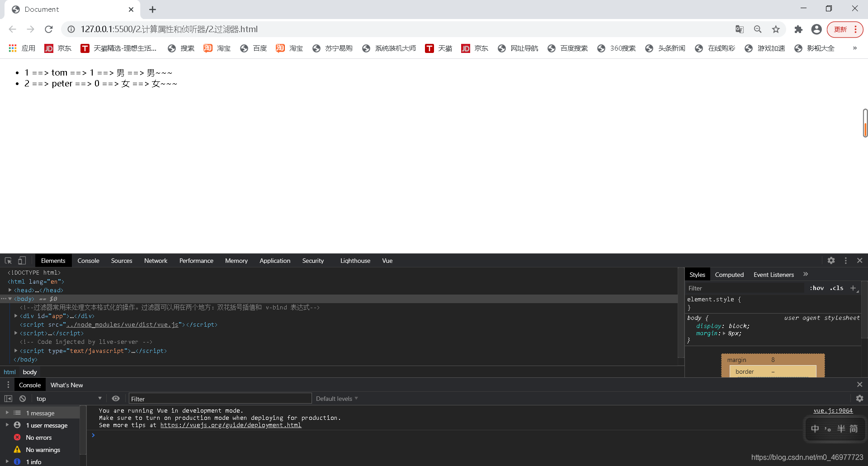Show more Styles pane tabs
Image resolution: width=868 pixels, height=466 pixels.
pyautogui.click(x=806, y=274)
